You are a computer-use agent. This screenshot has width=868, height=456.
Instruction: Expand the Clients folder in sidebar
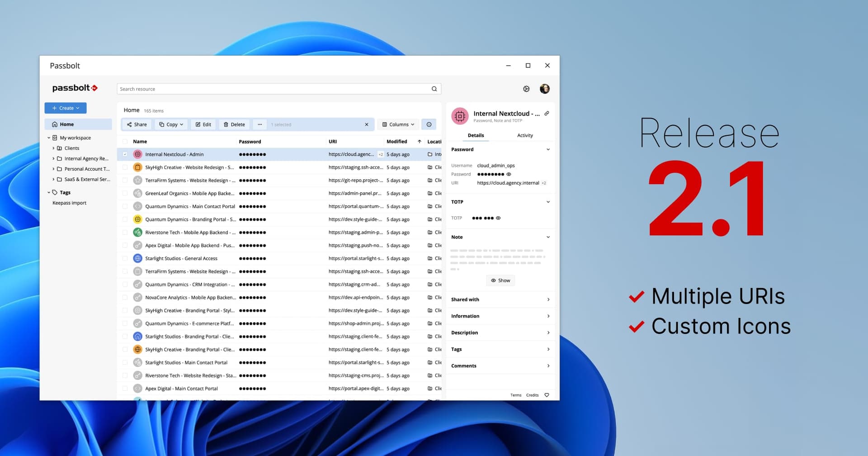53,148
